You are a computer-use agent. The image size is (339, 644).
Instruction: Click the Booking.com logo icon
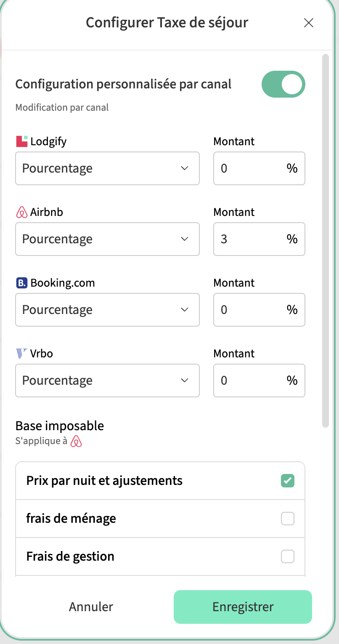coord(21,283)
